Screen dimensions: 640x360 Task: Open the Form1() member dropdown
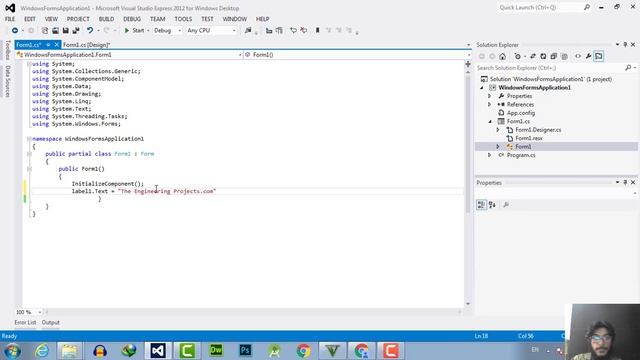[x=358, y=55]
